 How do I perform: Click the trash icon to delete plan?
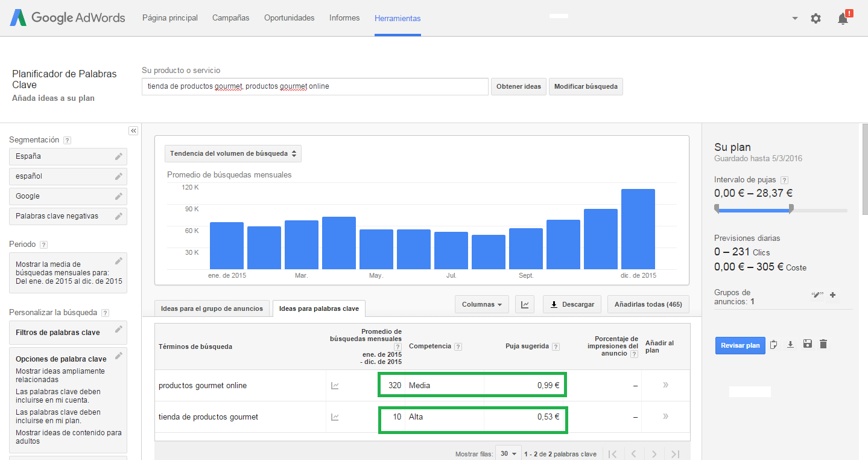[x=823, y=344]
